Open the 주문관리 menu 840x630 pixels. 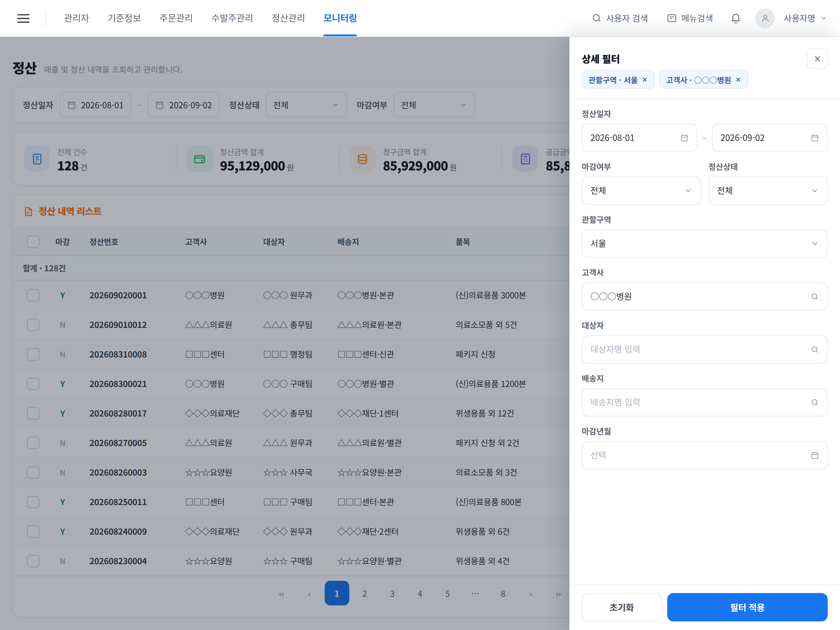[x=176, y=18]
